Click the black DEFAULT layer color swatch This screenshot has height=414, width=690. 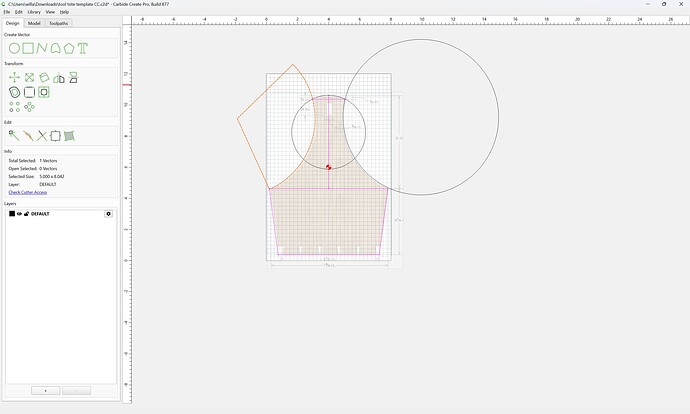[x=12, y=214]
